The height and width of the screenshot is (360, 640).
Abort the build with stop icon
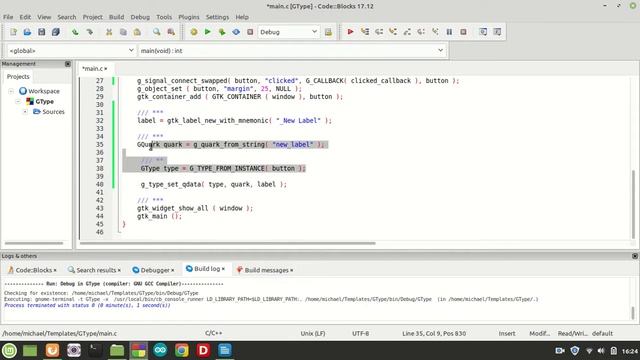pyautogui.click(x=250, y=32)
